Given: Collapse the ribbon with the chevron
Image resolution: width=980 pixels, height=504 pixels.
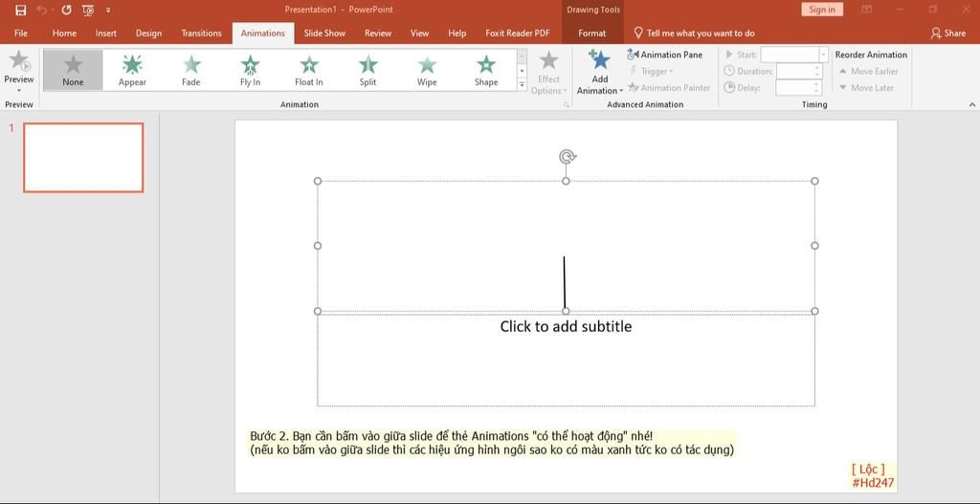Looking at the screenshot, I should [x=971, y=104].
